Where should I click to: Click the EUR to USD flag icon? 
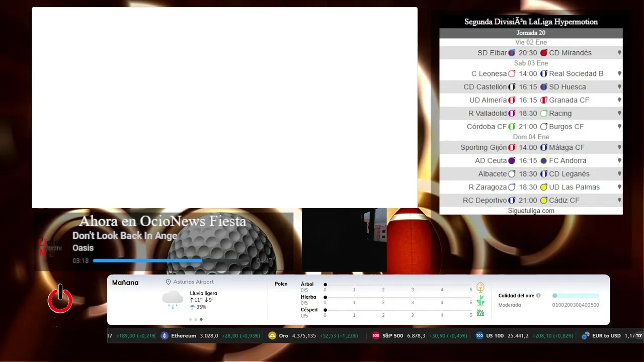pyautogui.click(x=586, y=336)
